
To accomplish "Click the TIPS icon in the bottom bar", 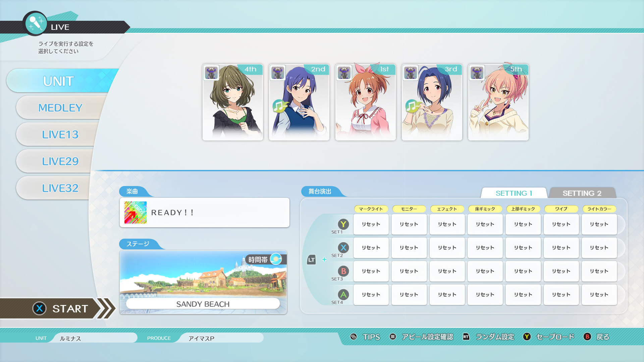I will coord(354,337).
